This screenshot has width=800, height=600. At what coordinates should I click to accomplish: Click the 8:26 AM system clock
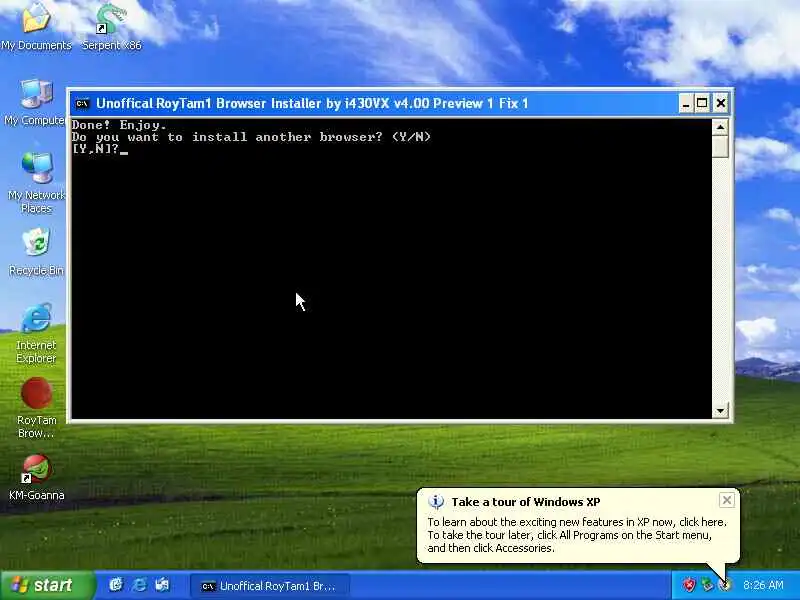(x=763, y=585)
